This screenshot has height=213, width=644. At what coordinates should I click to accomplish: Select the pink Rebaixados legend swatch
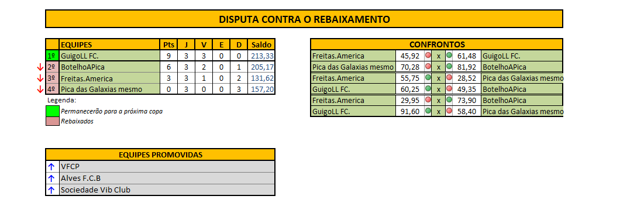pyautogui.click(x=53, y=121)
